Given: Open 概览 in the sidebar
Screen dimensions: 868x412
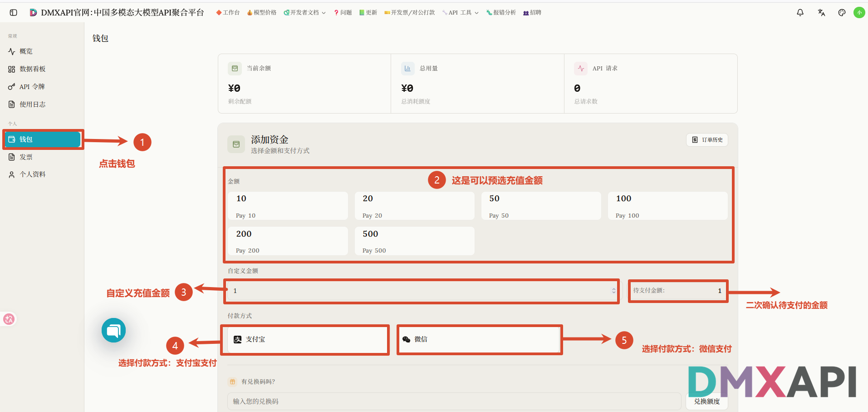Looking at the screenshot, I should coord(42,51).
